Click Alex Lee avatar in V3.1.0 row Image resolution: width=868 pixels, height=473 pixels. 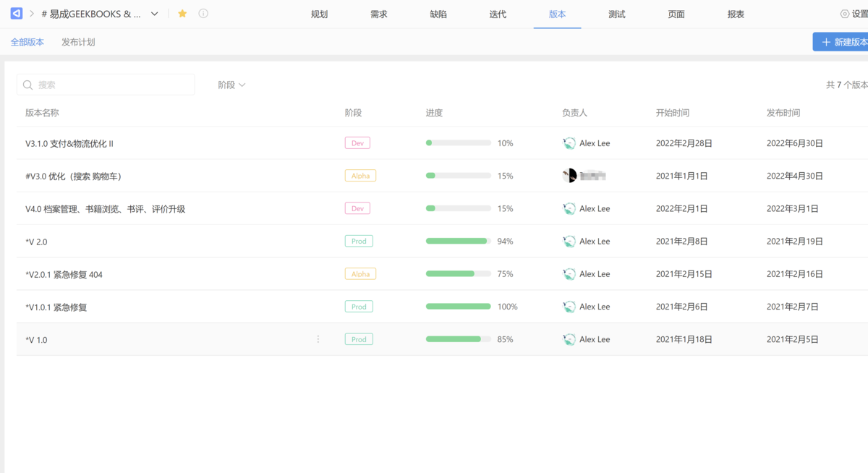[569, 143]
